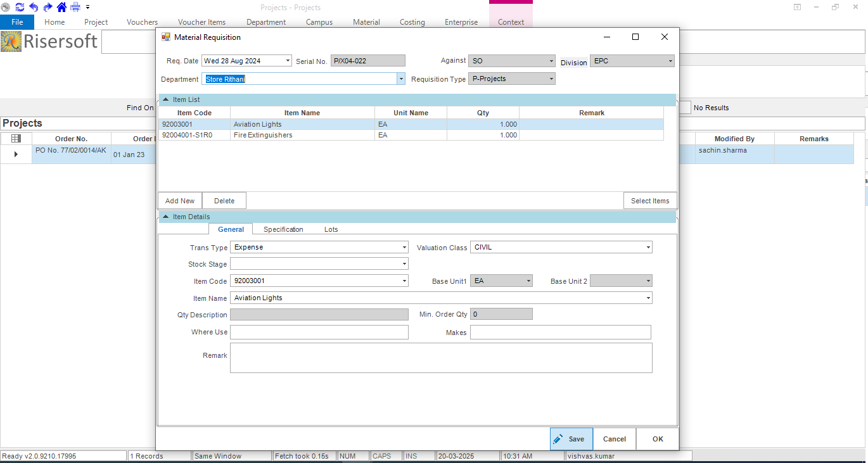Viewport: 868px width, 463px height.
Task: Open the Enterprise ribbon tab
Action: pyautogui.click(x=461, y=22)
